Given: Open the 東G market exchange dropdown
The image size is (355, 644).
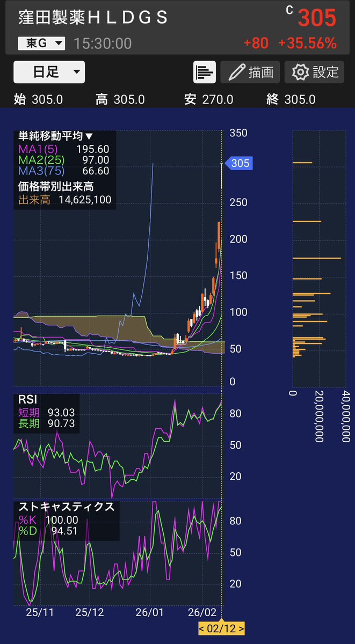Looking at the screenshot, I should [x=41, y=43].
